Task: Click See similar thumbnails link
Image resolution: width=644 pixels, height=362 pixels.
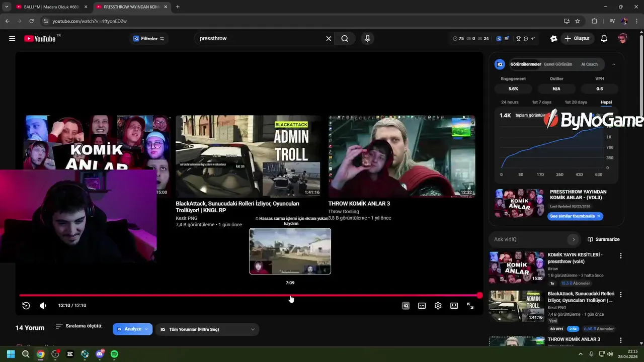Action: pos(575,216)
